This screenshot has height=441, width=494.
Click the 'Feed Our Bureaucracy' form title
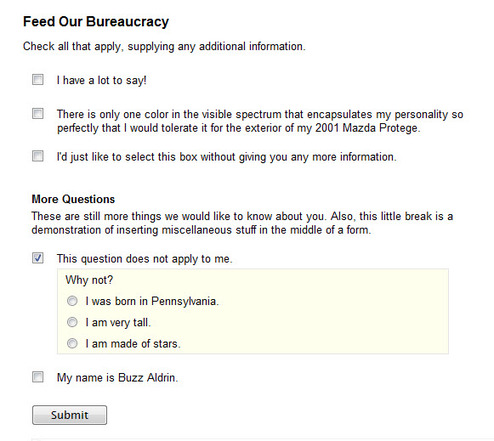coord(96,22)
